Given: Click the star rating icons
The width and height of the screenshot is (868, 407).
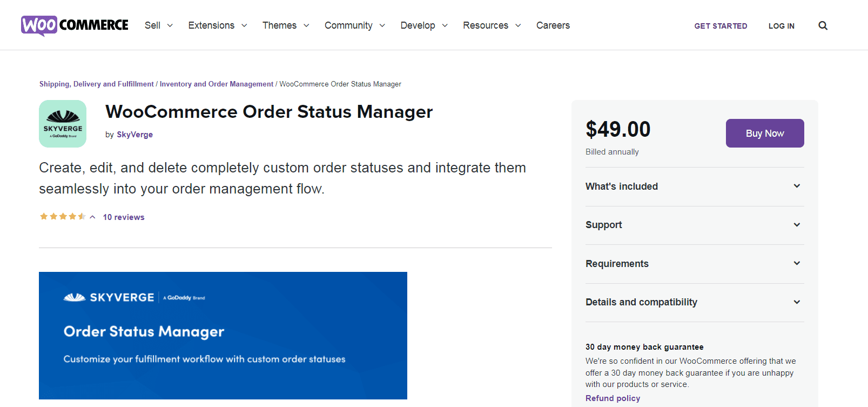Looking at the screenshot, I should pos(63,217).
